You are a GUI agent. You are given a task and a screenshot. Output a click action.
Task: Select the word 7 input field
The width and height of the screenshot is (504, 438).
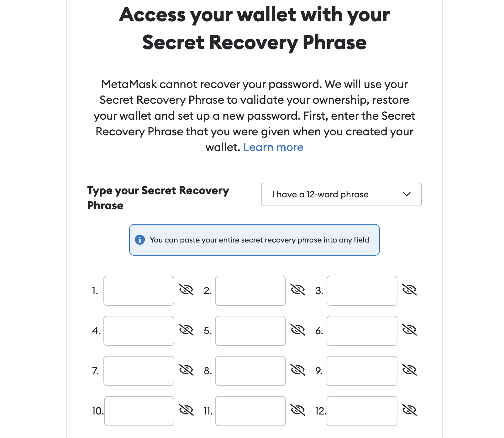click(x=139, y=371)
